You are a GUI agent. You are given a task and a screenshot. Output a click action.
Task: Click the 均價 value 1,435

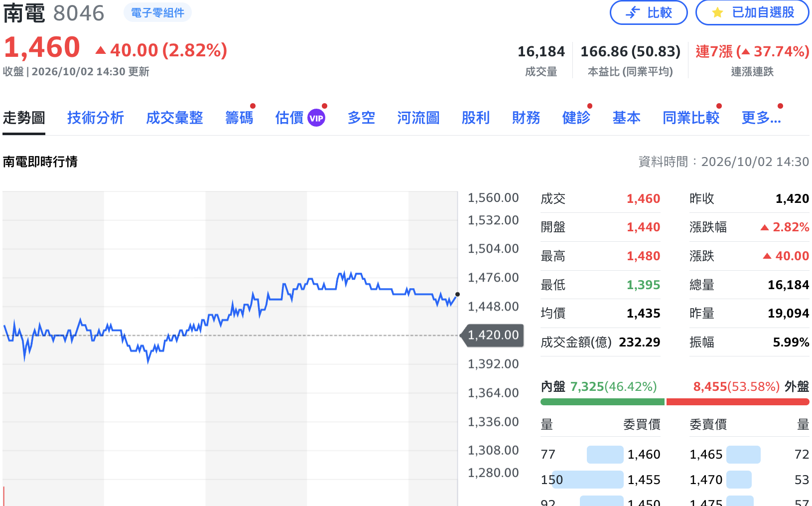[x=643, y=314]
